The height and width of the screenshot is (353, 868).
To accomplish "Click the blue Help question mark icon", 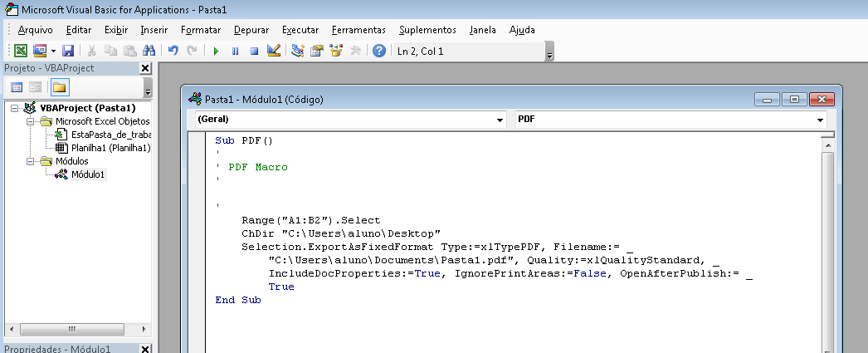I will pyautogui.click(x=378, y=51).
